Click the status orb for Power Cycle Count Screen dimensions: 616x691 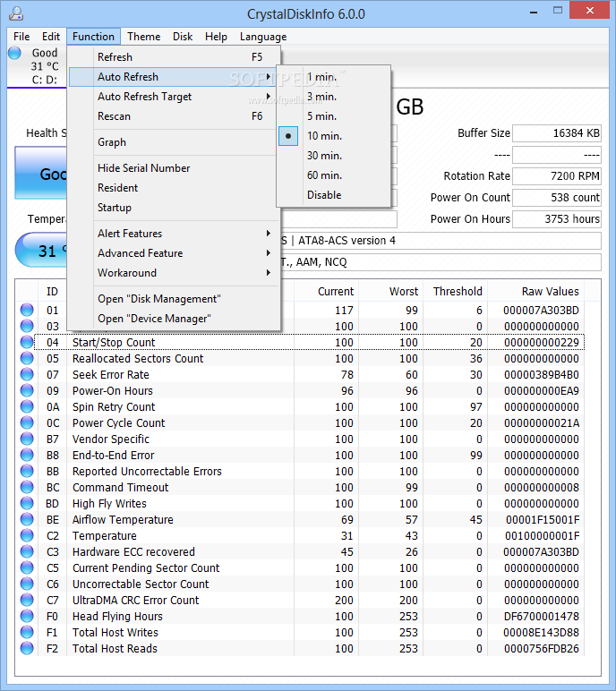tap(27, 422)
